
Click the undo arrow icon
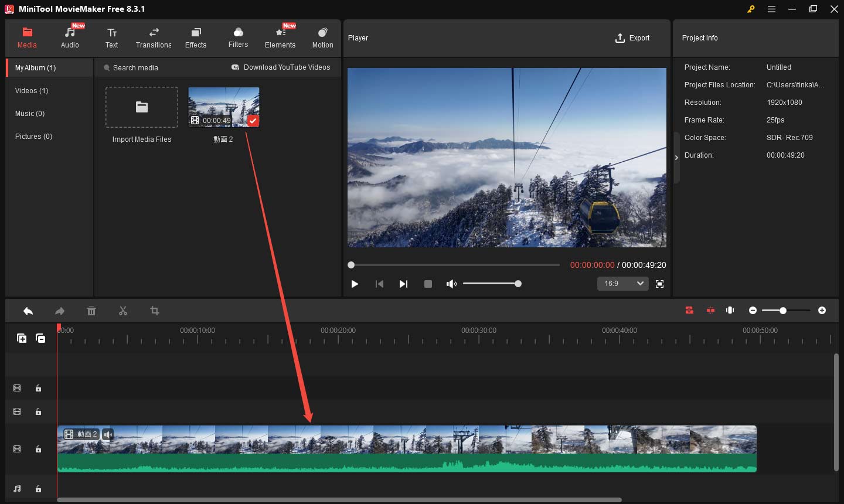click(x=28, y=311)
